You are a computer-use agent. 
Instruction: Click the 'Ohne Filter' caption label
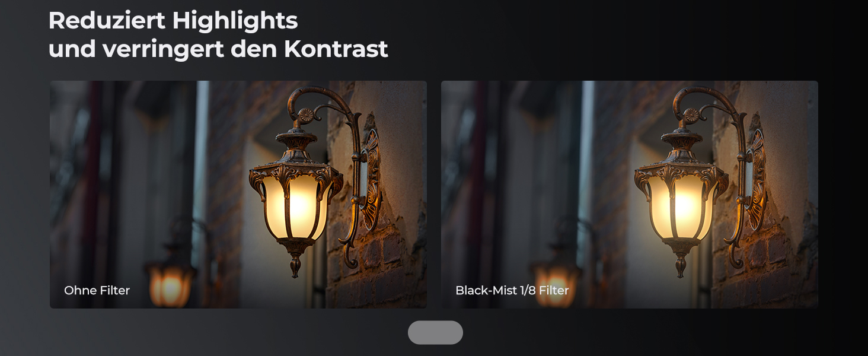[x=97, y=290]
